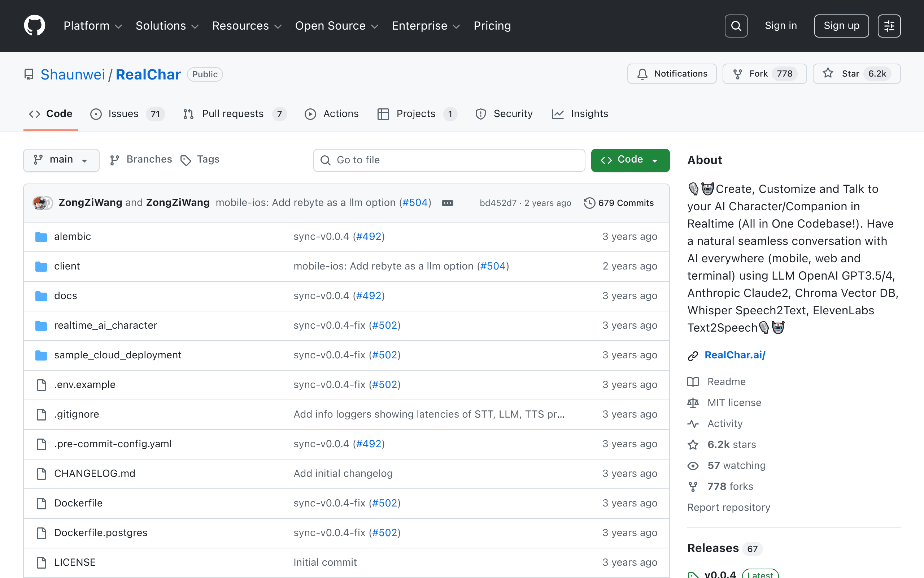924x578 pixels.
Task: Open pull request #492 on alembic row
Action: point(369,237)
